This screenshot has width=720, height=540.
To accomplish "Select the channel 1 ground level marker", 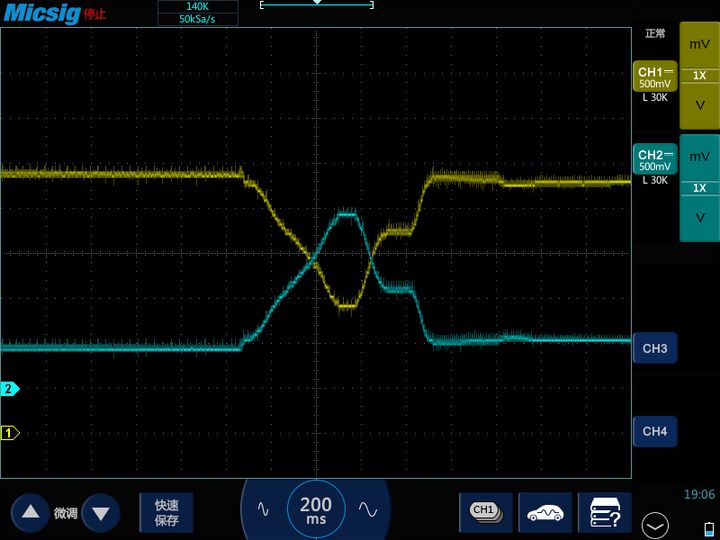I will (x=9, y=433).
